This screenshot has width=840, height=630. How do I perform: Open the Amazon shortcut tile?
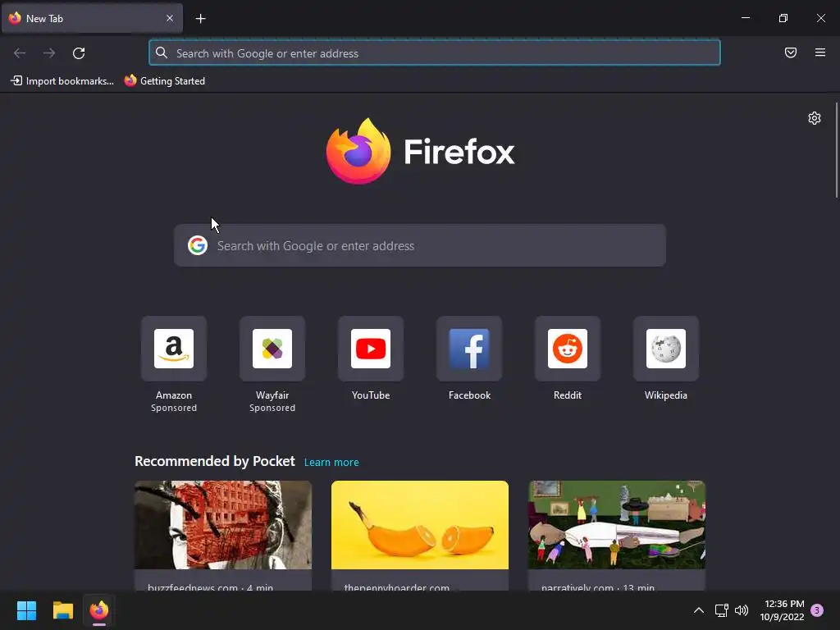tap(174, 349)
